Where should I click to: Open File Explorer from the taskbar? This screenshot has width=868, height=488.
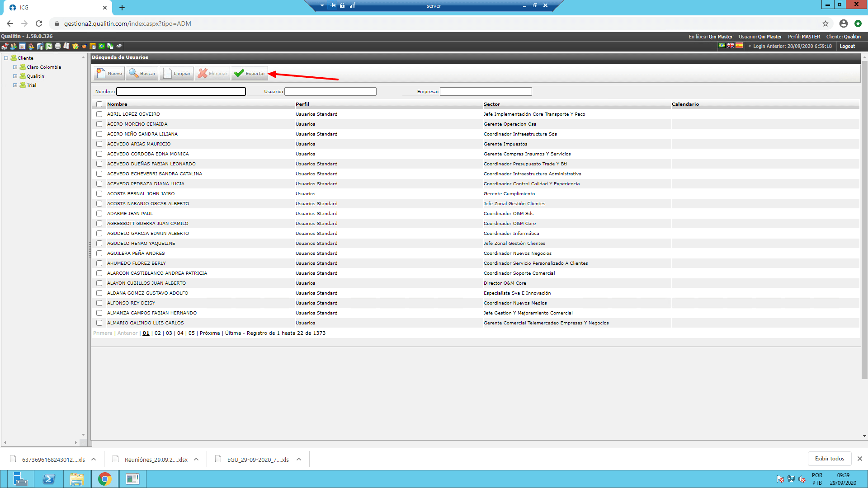(77, 479)
